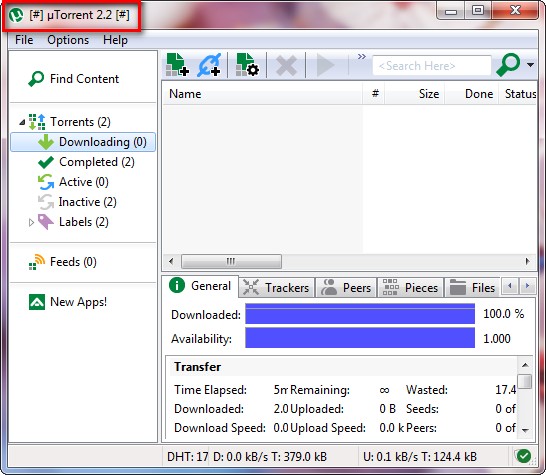Click the horizontal scrollbar thumb in torrent list
546x475 pixels.
click(x=231, y=261)
